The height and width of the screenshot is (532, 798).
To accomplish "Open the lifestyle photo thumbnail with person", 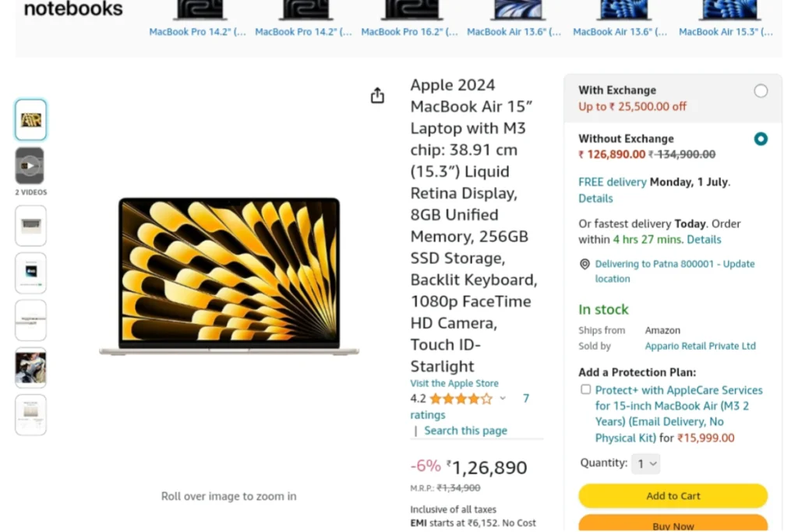I will pyautogui.click(x=30, y=368).
